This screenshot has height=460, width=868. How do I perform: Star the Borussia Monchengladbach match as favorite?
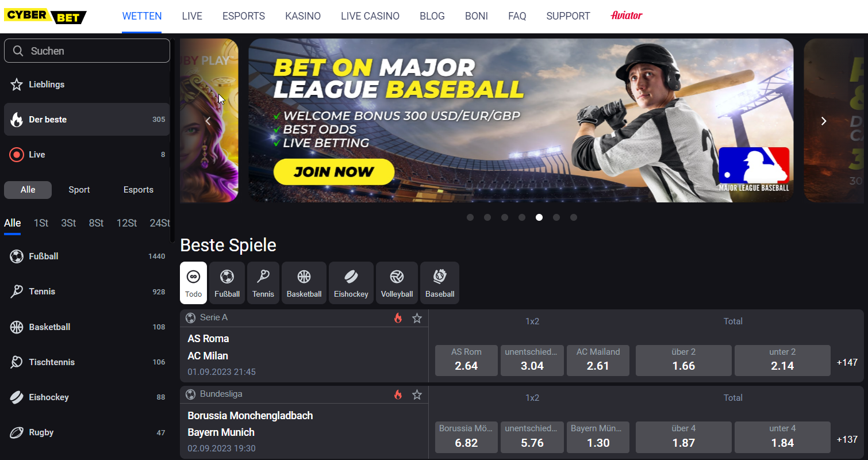417,394
